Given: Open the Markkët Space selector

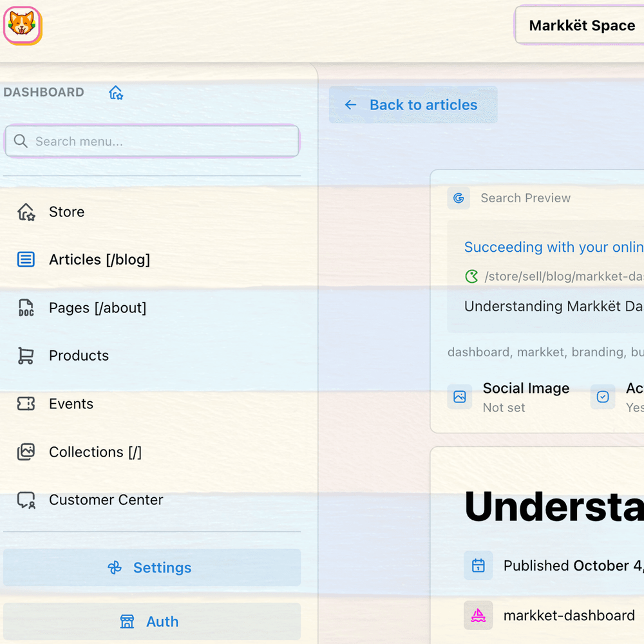Looking at the screenshot, I should (582, 26).
